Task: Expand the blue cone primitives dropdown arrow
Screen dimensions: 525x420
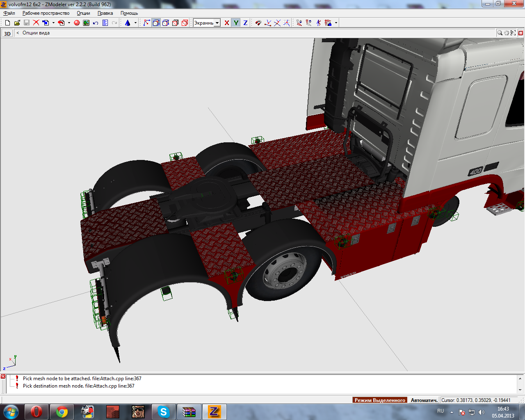Action: click(x=135, y=23)
